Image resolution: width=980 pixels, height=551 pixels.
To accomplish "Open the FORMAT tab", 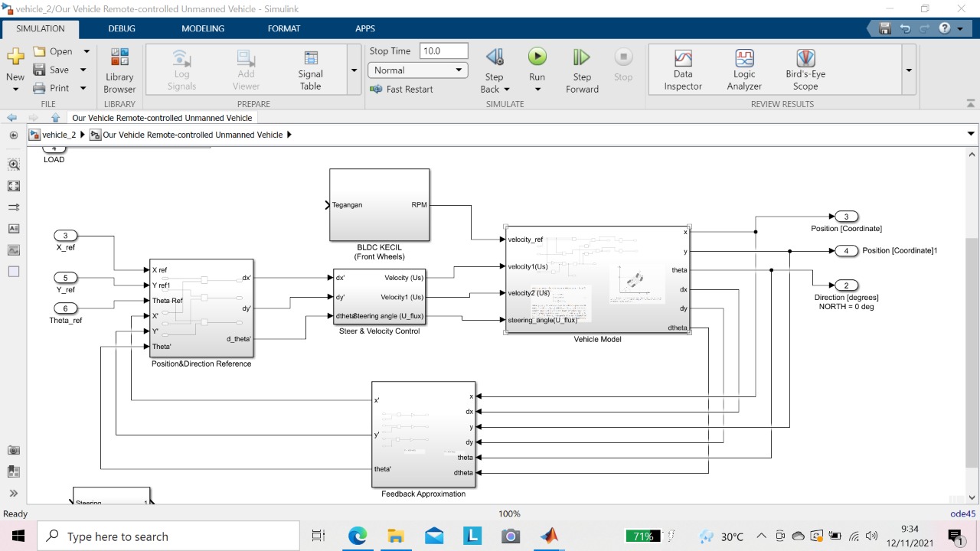I will point(284,28).
